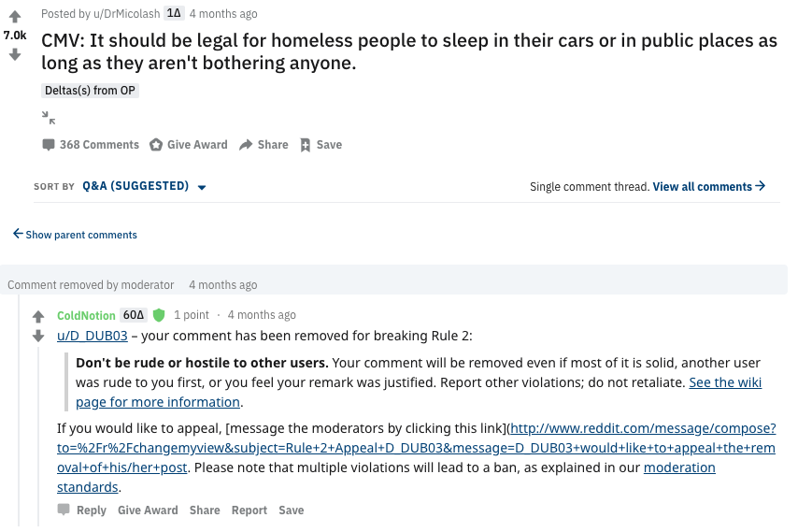Collapse the expanded post icon
Viewport: 812px width, 532px height.
[49, 118]
